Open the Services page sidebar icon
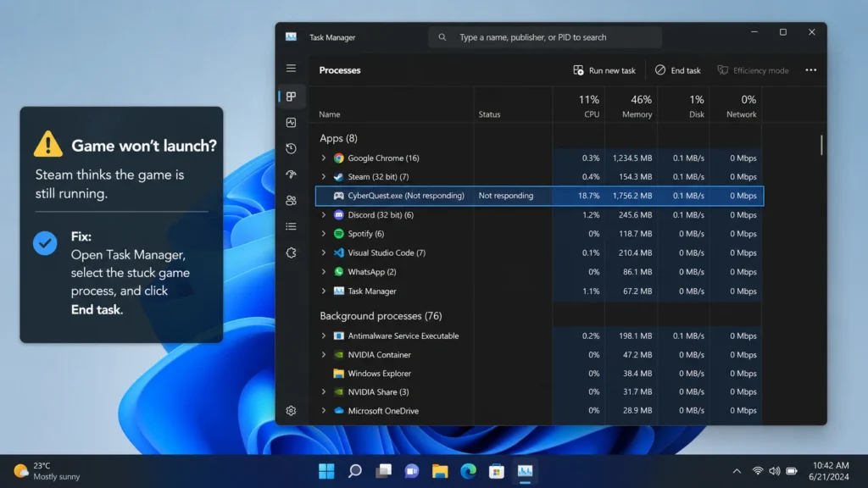 (x=291, y=252)
